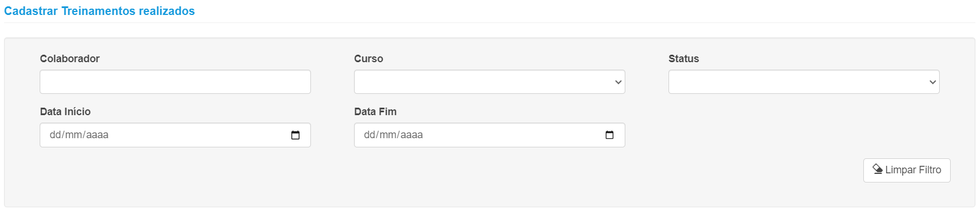
Task: Select the month segment in Data Início
Action: click(x=72, y=135)
